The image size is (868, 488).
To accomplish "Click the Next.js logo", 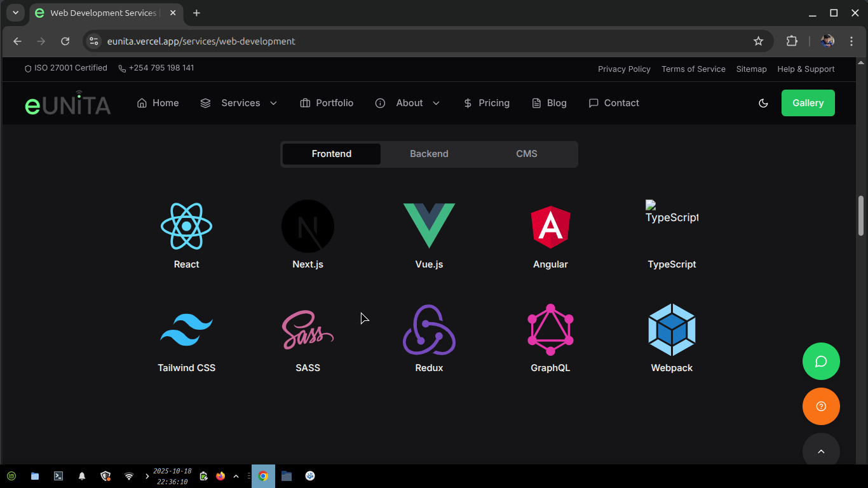I will [308, 226].
